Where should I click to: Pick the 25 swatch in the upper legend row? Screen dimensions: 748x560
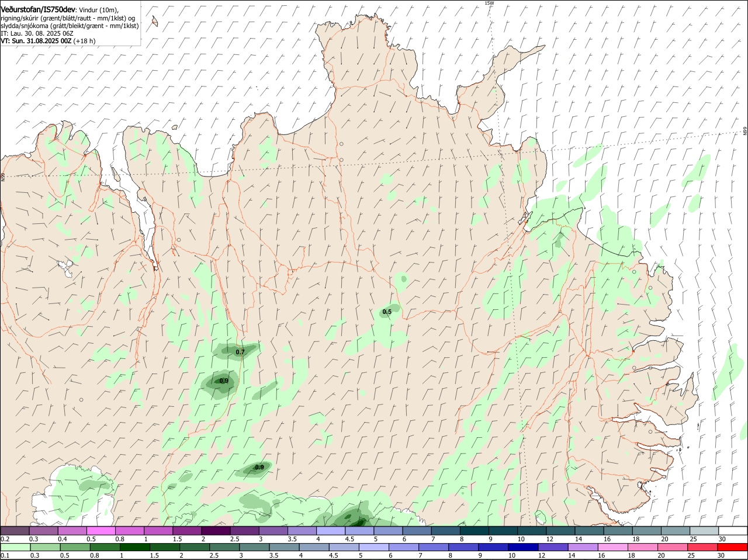(x=705, y=530)
